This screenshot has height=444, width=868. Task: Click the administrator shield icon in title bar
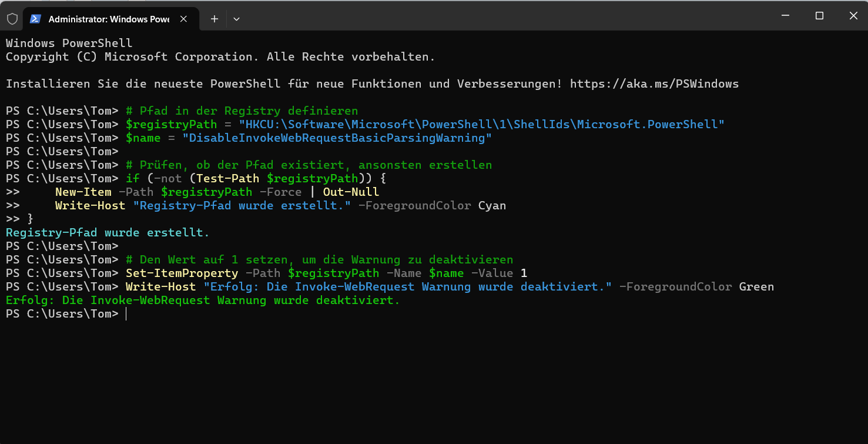point(12,19)
